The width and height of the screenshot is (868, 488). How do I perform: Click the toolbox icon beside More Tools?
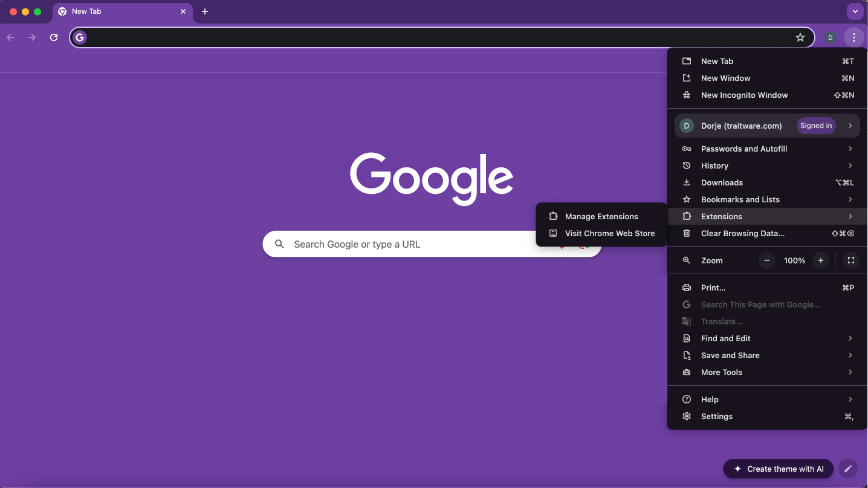[x=687, y=372]
